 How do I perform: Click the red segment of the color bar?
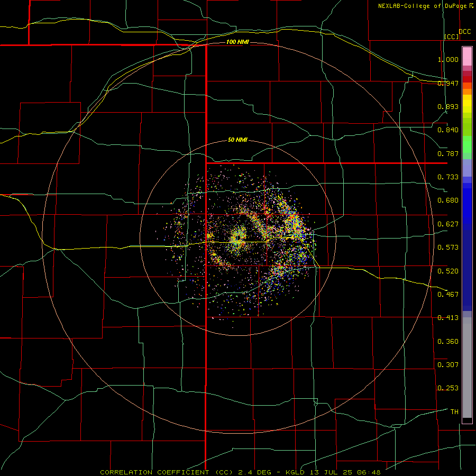tap(467, 79)
